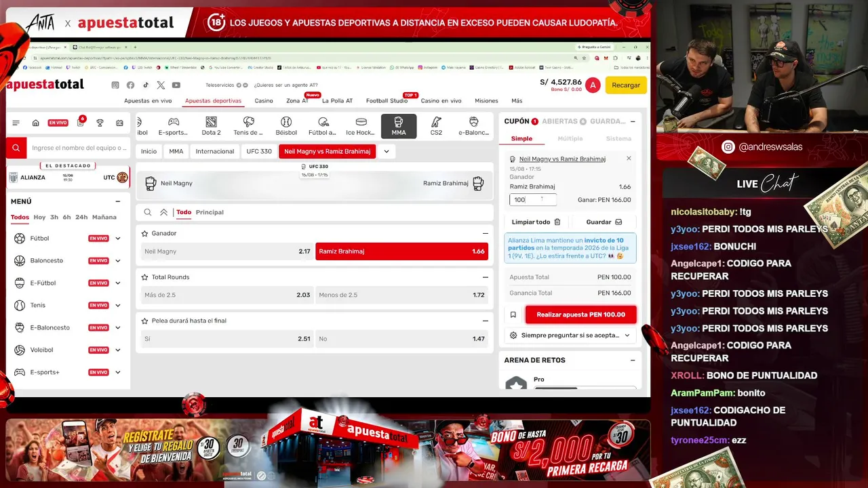Screen dimensions: 868x488
Task: Click the bookmark icon beside Realizar apuesta
Action: 513,314
